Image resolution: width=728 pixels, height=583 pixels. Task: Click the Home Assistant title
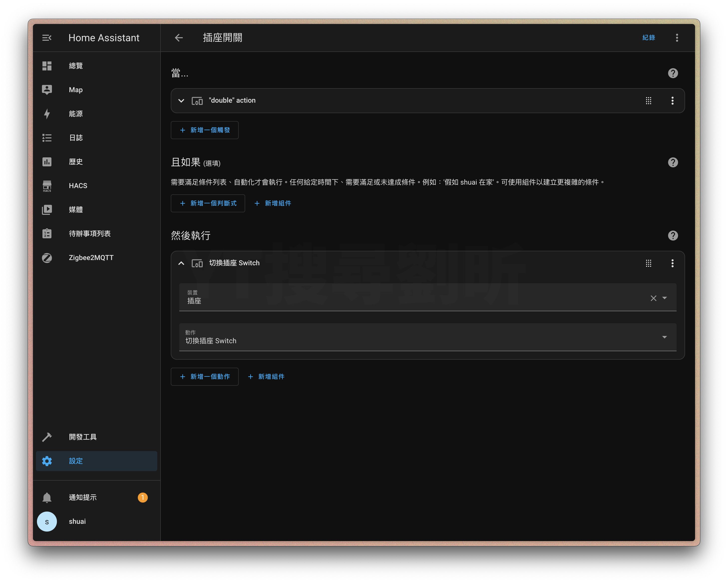click(x=104, y=38)
